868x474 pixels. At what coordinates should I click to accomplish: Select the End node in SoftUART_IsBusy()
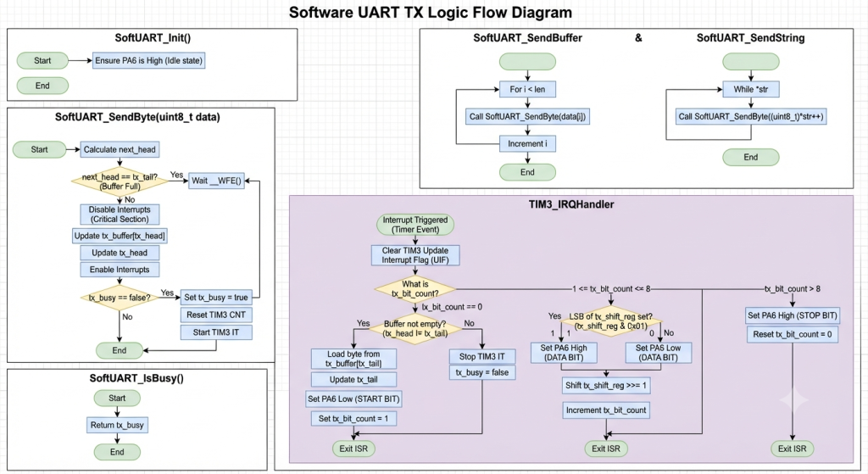(x=117, y=453)
